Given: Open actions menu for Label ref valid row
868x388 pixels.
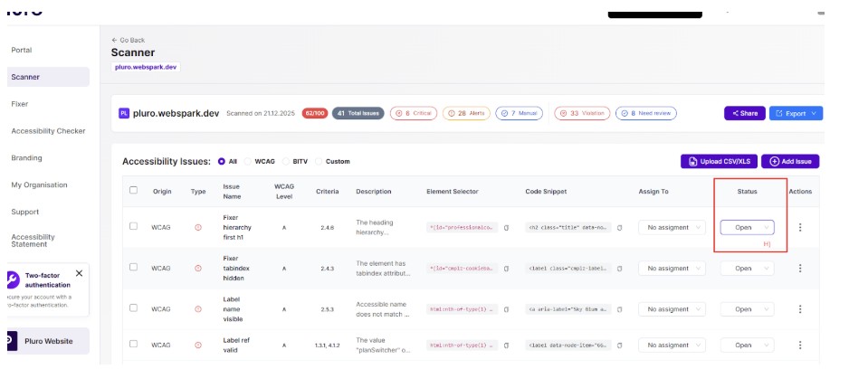Looking at the screenshot, I should tap(799, 345).
